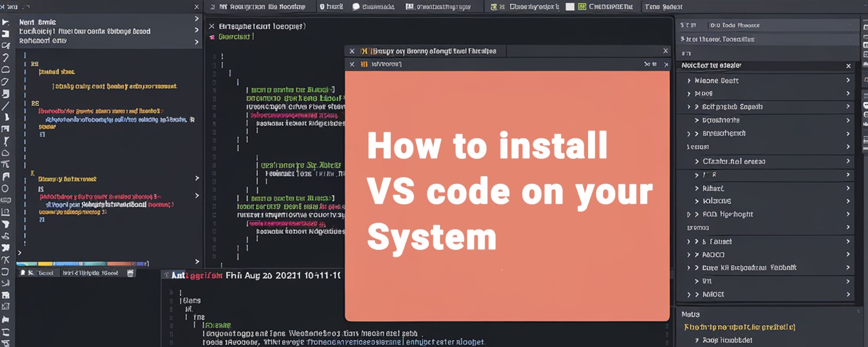Click the 'Ant' label in terminal header

pyautogui.click(x=178, y=275)
